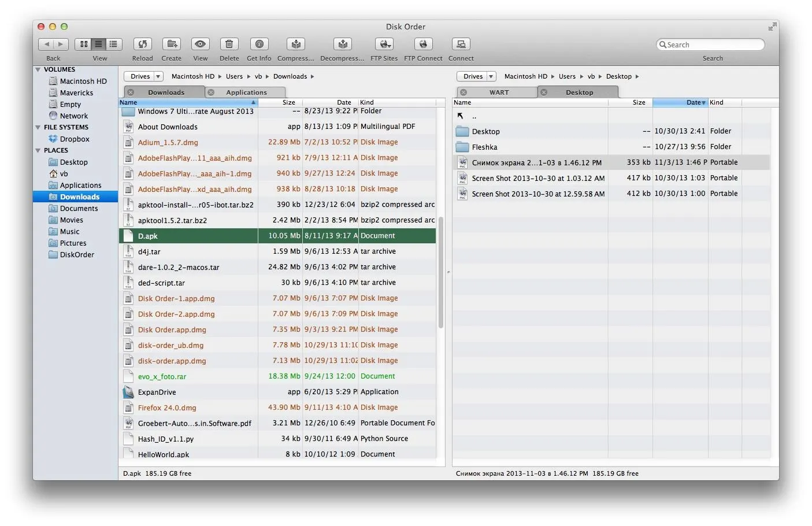
Task: Click the FTP Connect toolbar icon
Action: 422,45
